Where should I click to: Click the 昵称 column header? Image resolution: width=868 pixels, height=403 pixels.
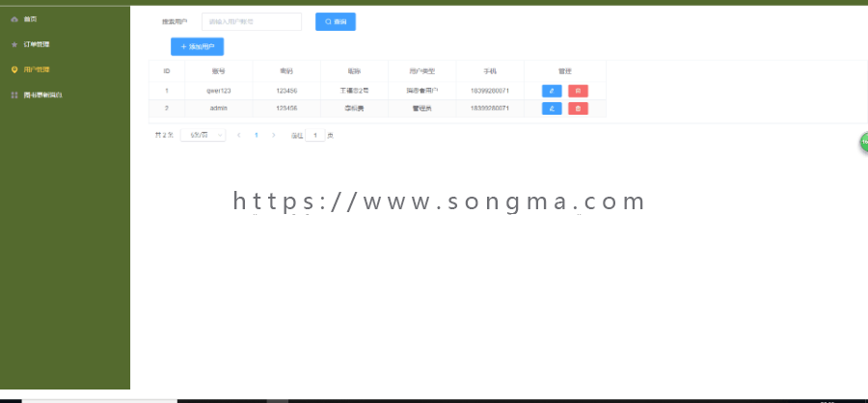pos(354,71)
